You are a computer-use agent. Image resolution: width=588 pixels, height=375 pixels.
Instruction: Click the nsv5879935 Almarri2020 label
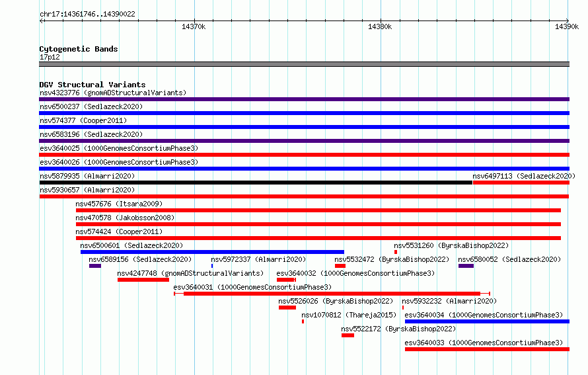tap(87, 176)
